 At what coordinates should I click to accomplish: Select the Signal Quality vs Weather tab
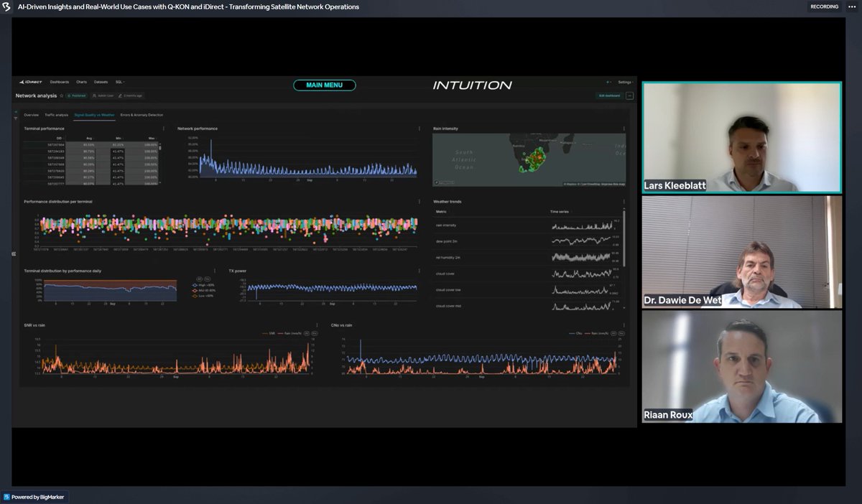pos(94,115)
